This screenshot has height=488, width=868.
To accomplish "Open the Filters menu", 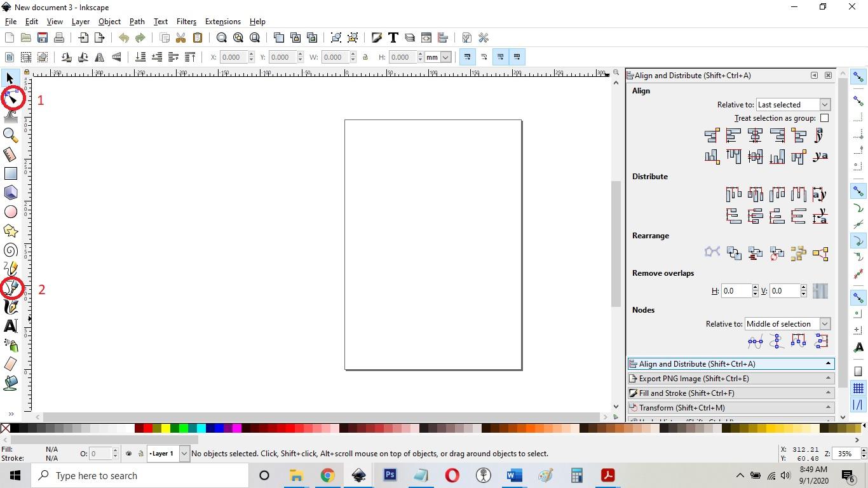I will tap(186, 21).
